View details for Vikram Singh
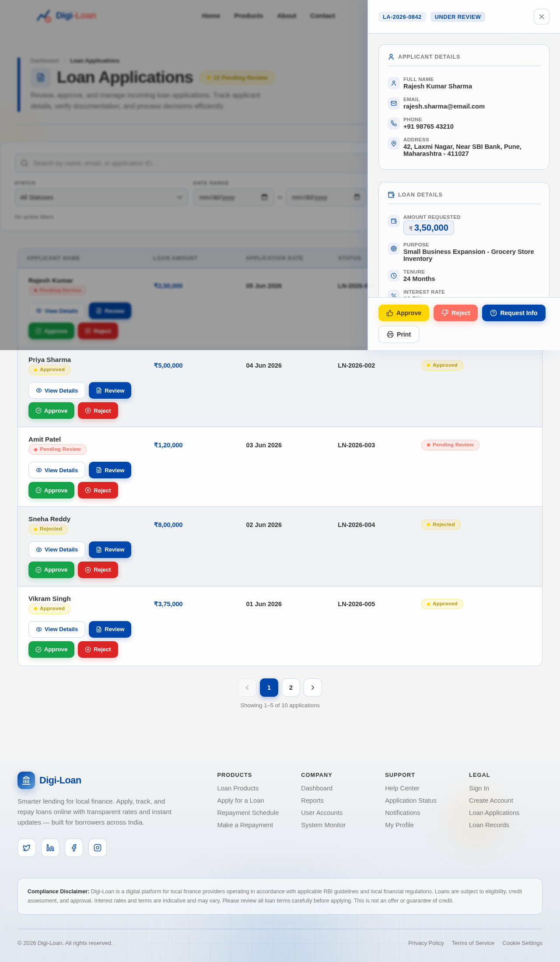 pos(57,629)
